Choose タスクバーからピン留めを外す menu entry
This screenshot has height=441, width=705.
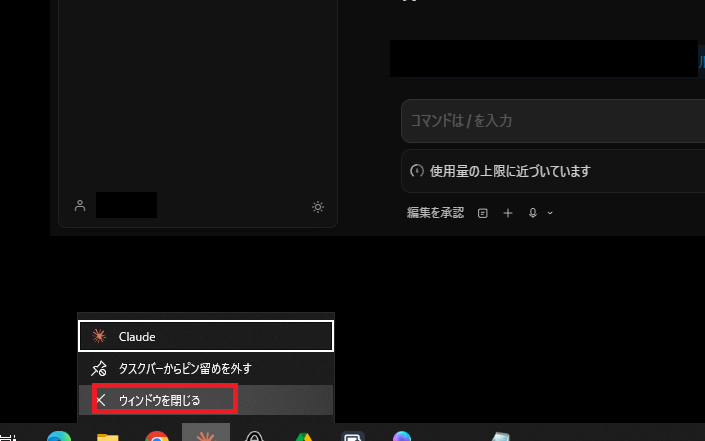click(206, 369)
